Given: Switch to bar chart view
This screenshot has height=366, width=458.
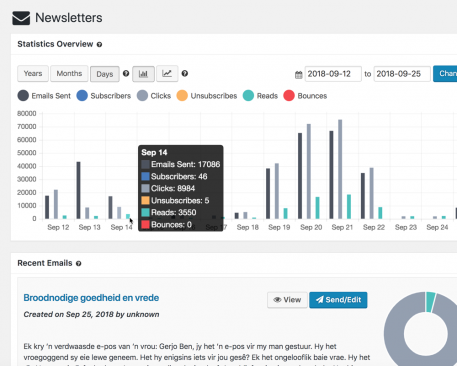Looking at the screenshot, I should (x=143, y=74).
